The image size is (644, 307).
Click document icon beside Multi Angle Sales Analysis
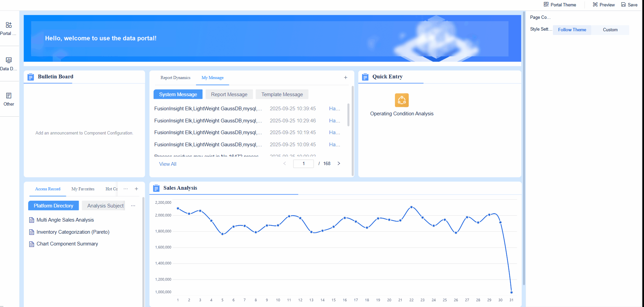[32, 220]
